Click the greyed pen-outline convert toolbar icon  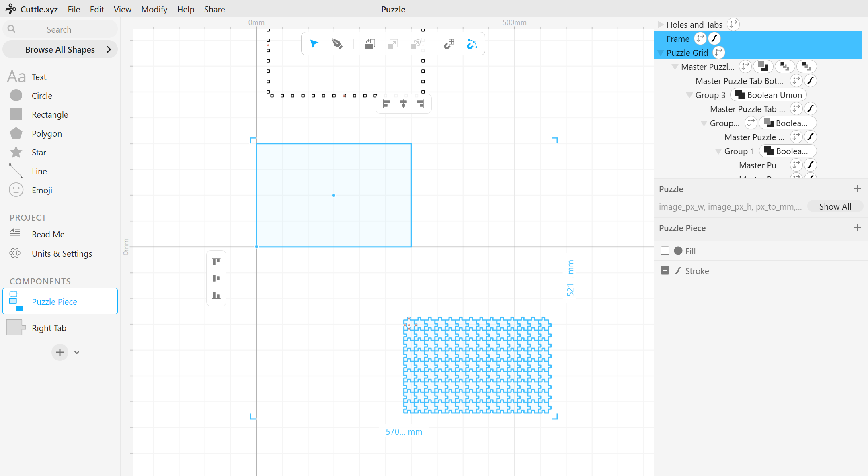[417, 44]
